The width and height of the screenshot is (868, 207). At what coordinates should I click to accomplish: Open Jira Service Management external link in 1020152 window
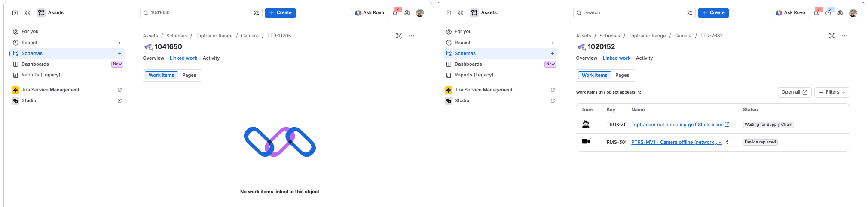(x=553, y=90)
